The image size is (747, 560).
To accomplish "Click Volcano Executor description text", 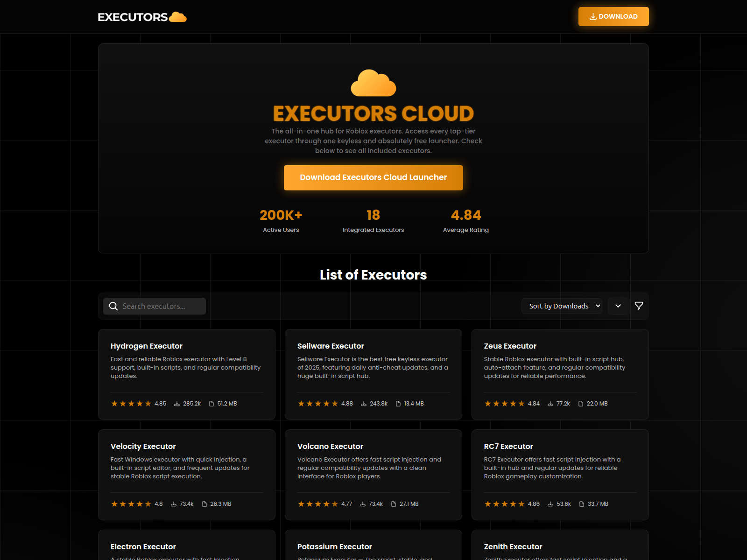I will 369,468.
